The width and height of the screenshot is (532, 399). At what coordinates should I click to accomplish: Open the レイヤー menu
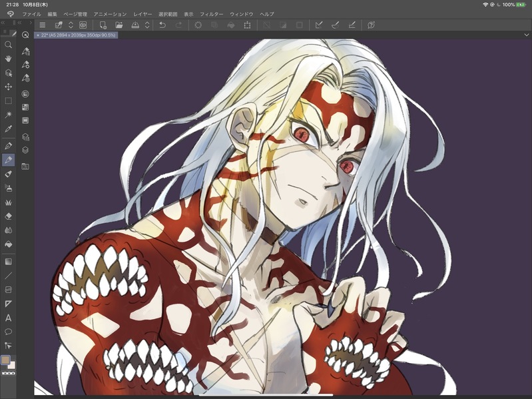click(142, 14)
